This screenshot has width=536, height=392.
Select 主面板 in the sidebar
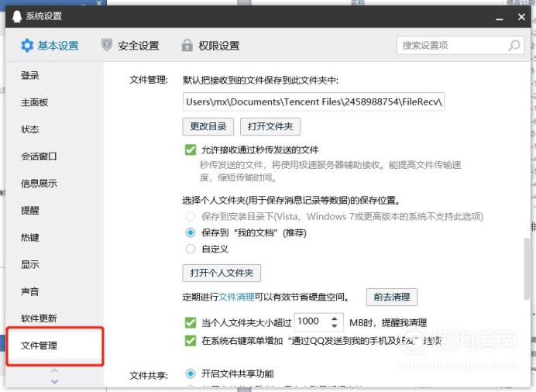pyautogui.click(x=35, y=102)
